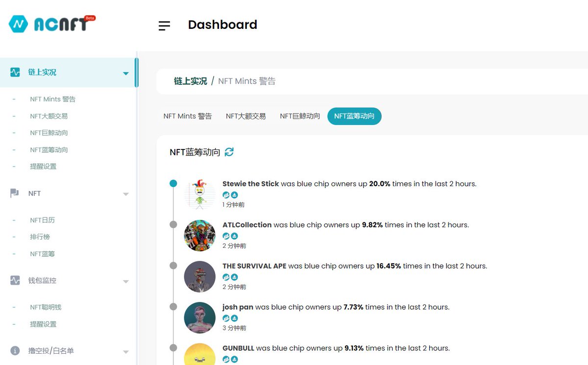Toggle the hamburger menu next to Dashboard
The width and height of the screenshot is (588, 365).
164,26
